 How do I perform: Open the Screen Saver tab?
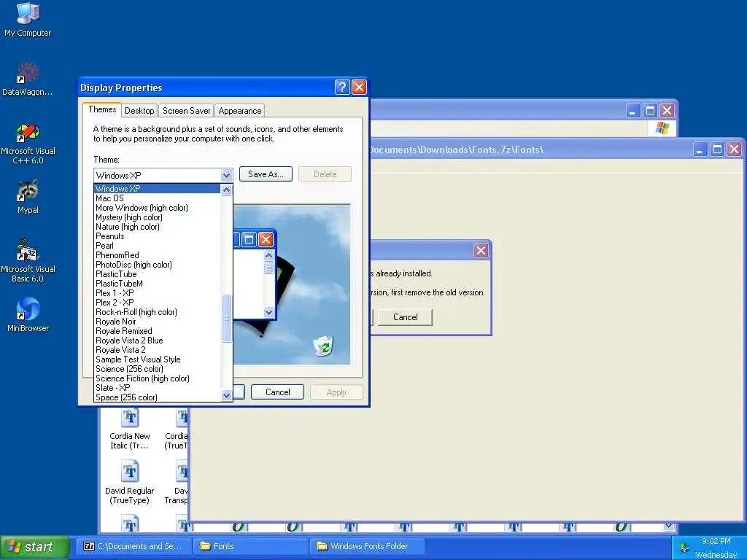[186, 111]
